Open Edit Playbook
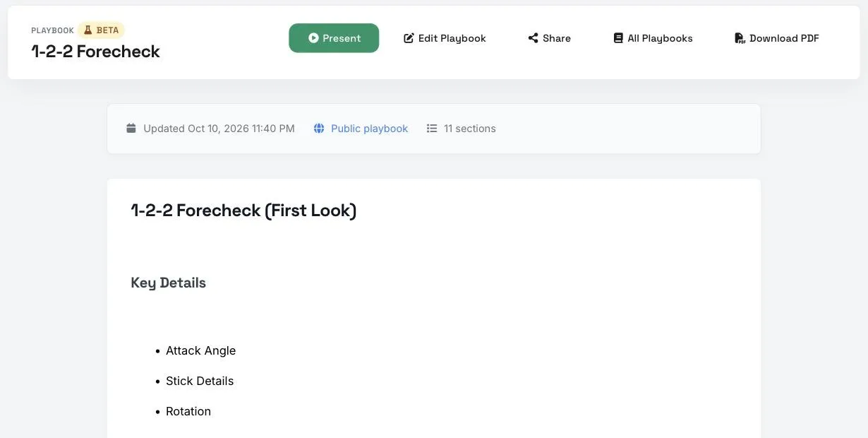The height and width of the screenshot is (438, 868). (x=445, y=38)
